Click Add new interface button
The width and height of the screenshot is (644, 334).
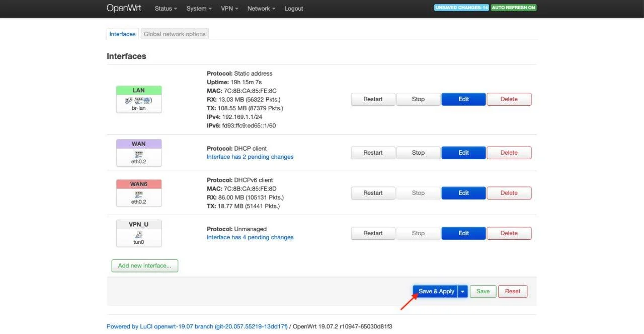coord(144,266)
